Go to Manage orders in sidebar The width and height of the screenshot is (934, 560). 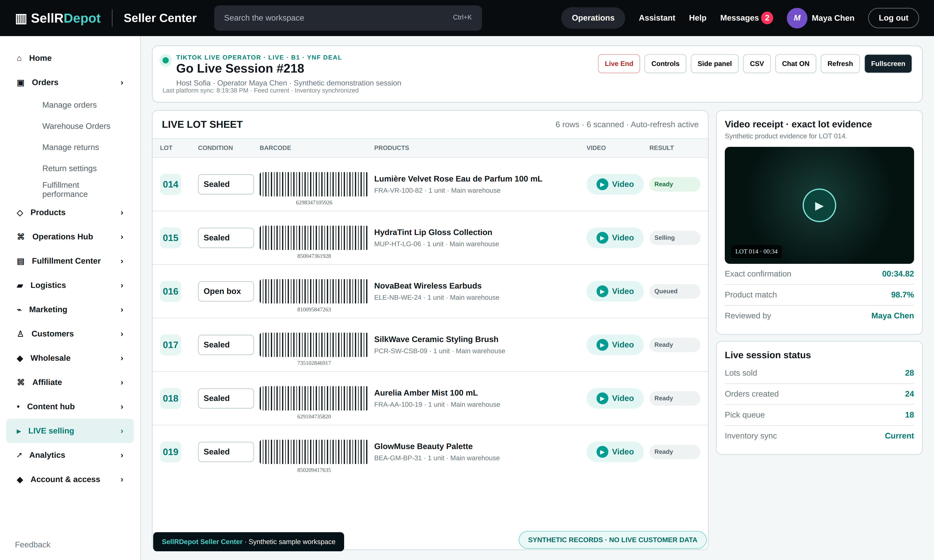click(x=70, y=105)
